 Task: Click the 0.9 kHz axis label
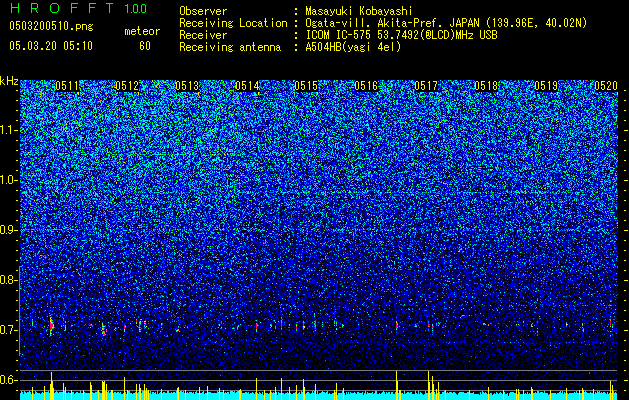[x=7, y=230]
